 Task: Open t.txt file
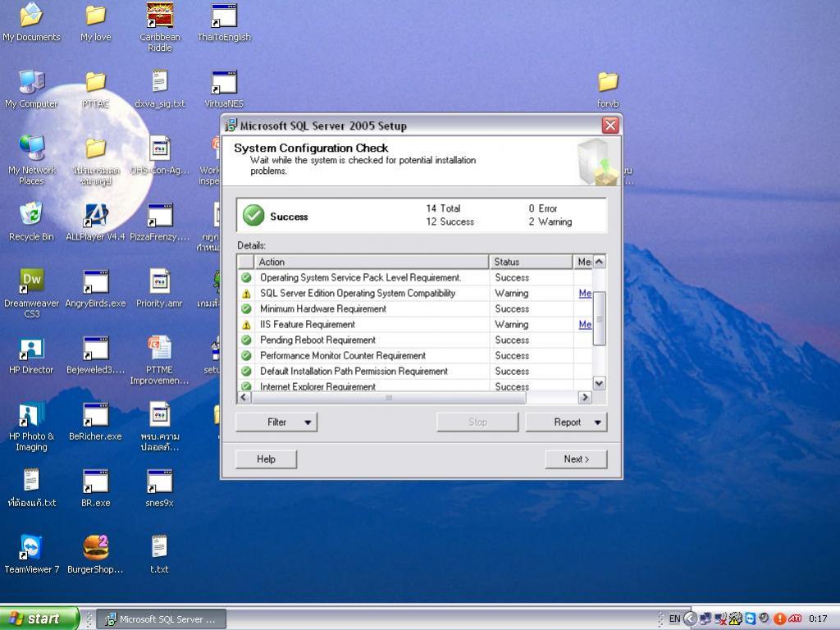(x=160, y=555)
